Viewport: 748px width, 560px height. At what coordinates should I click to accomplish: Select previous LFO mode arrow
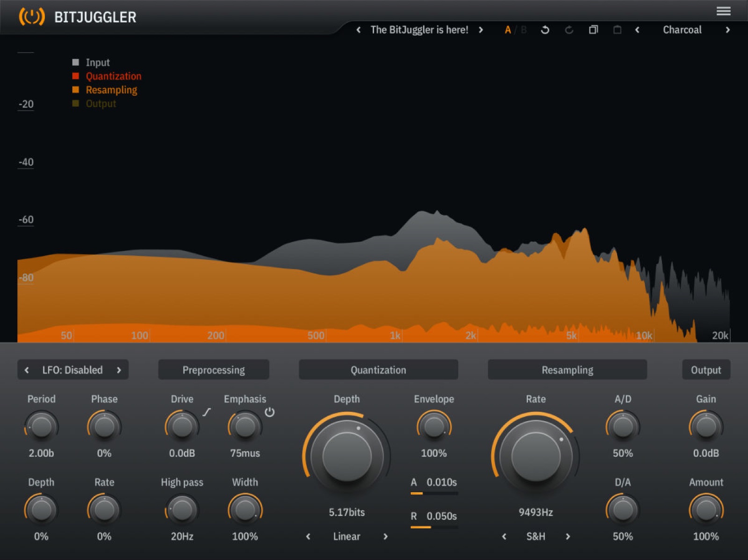point(27,370)
